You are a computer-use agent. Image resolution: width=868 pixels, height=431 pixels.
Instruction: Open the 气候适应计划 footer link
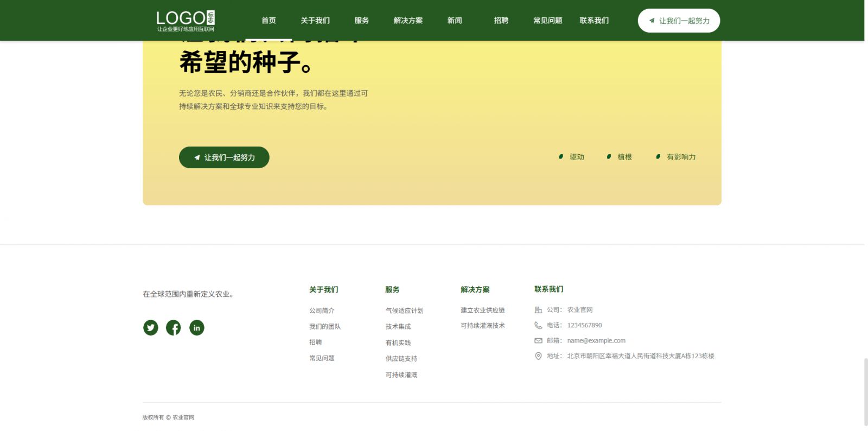[404, 310]
